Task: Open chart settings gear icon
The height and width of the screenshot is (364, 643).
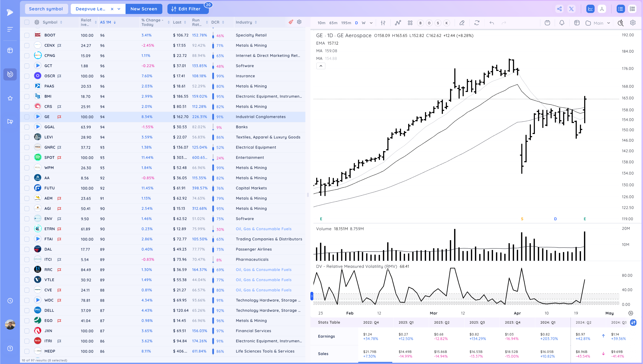Action: coord(633,23)
